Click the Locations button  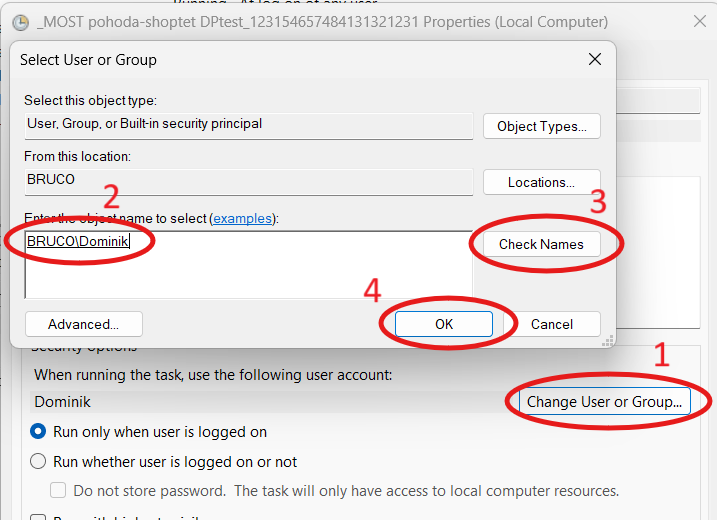tap(541, 183)
